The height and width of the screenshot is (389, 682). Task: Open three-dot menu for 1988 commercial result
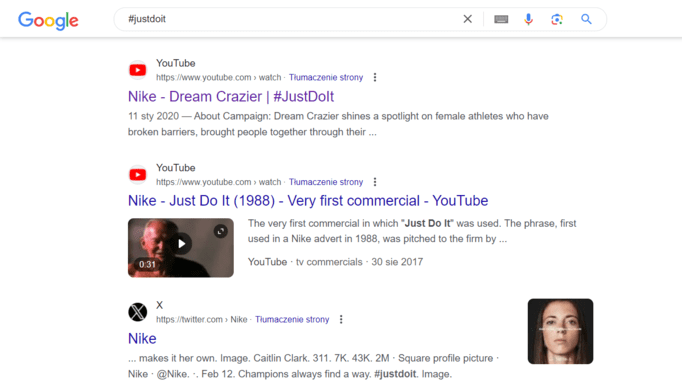point(375,182)
